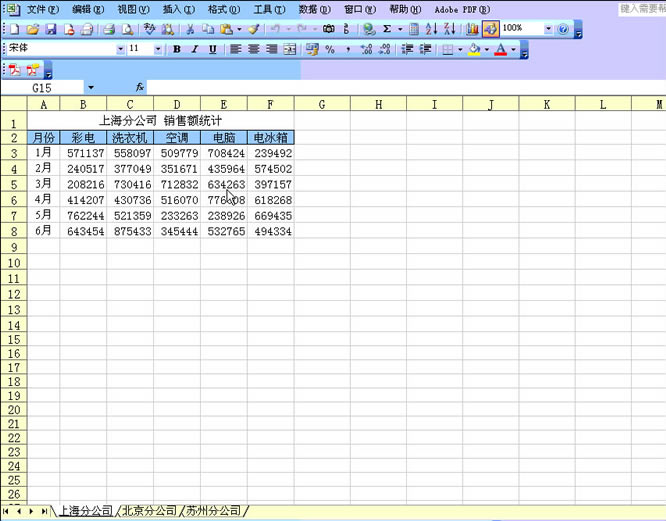Click the Copy icon

[x=208, y=29]
